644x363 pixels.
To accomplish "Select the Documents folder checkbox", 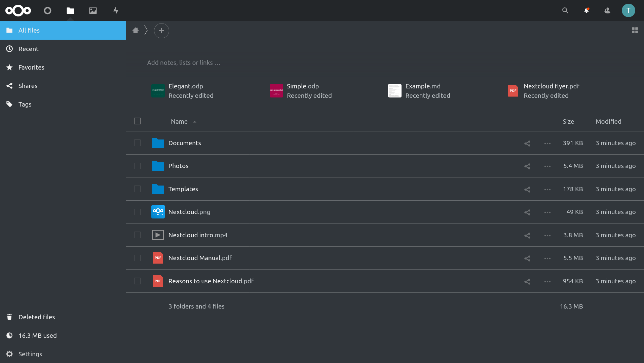I will coord(137,143).
